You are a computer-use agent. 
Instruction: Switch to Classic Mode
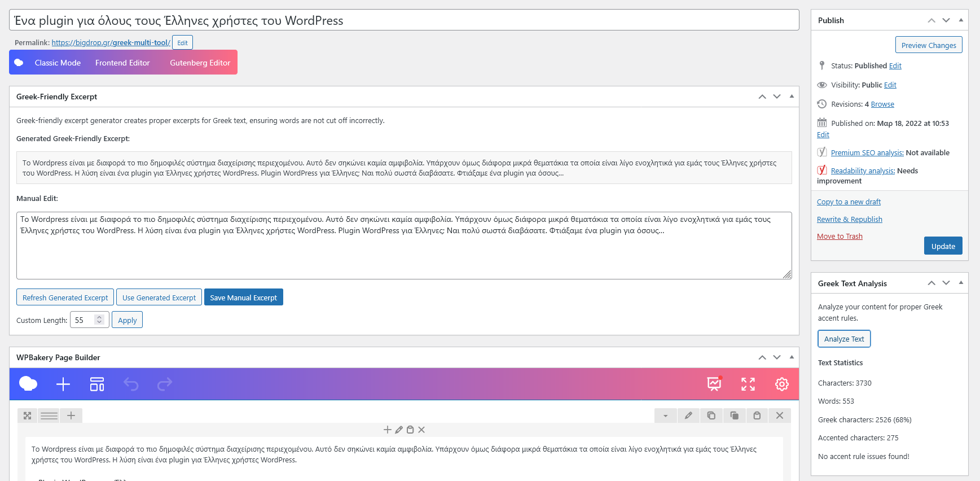pos(58,63)
